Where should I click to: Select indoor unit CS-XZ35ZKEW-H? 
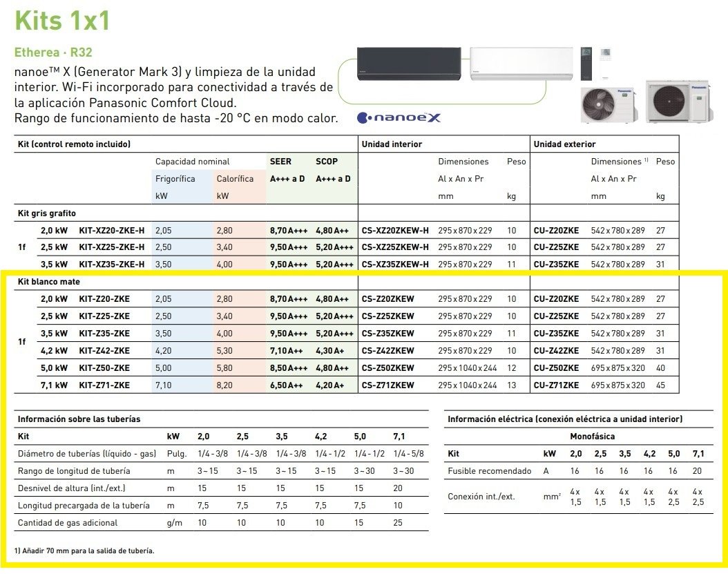[x=395, y=265]
